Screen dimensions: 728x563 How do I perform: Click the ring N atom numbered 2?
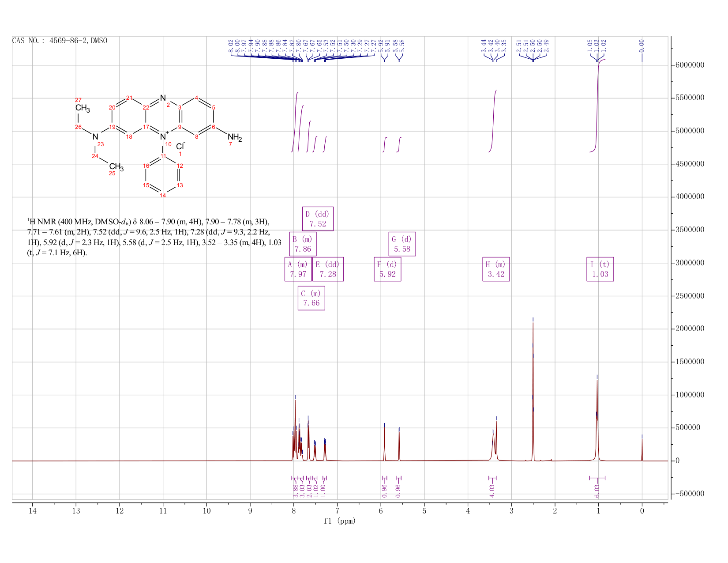click(x=163, y=98)
